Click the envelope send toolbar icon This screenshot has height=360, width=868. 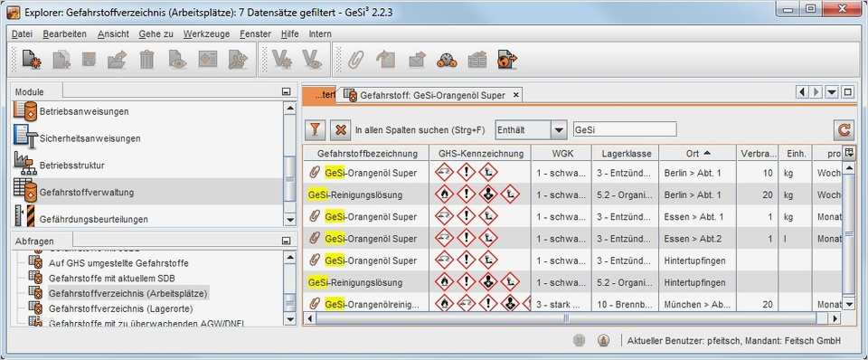[x=417, y=60]
